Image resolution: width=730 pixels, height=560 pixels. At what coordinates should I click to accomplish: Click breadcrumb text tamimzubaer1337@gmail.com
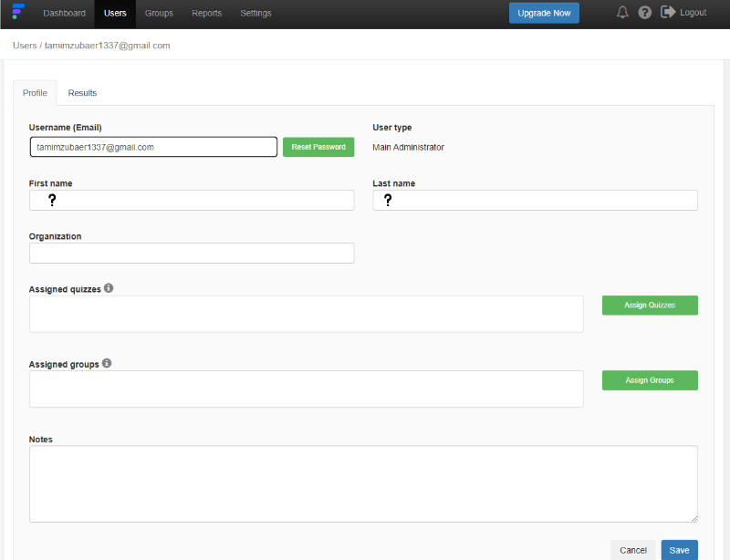(x=107, y=46)
